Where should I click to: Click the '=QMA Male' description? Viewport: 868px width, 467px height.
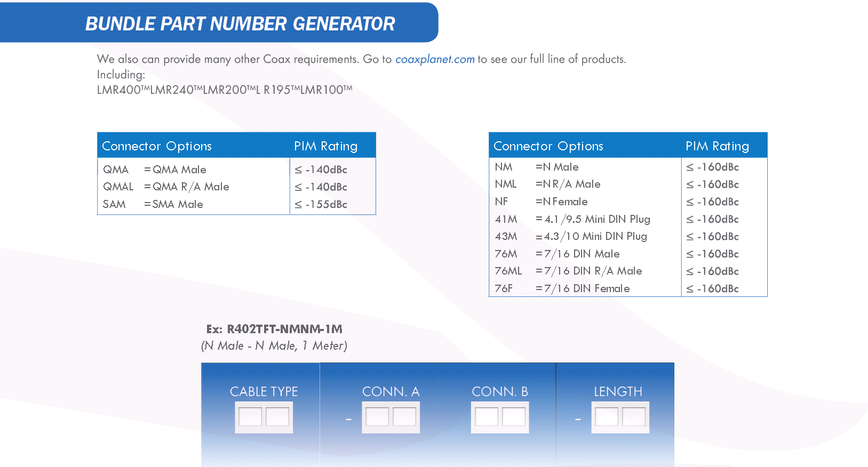175,170
